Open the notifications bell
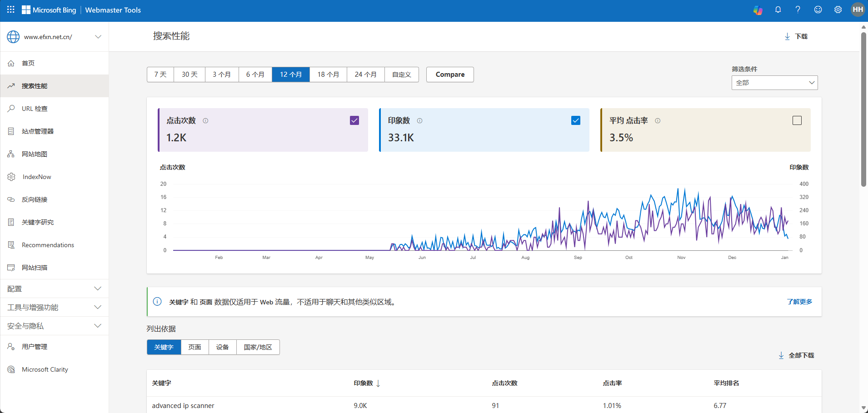The image size is (868, 413). click(778, 10)
